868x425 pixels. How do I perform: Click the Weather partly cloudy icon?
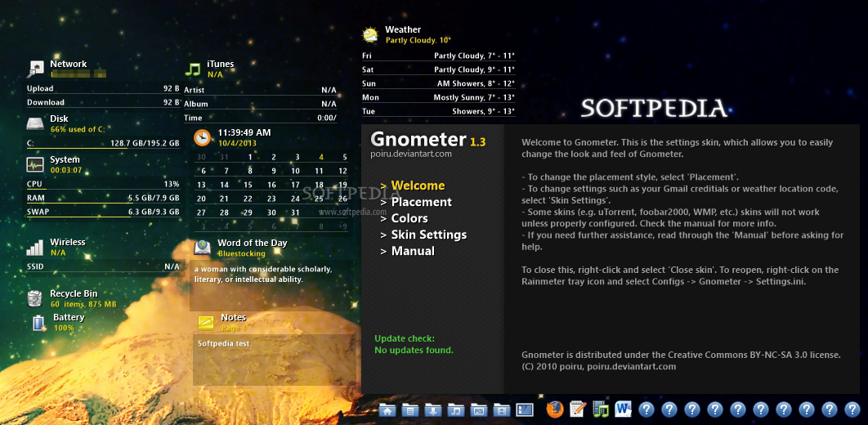pos(369,35)
